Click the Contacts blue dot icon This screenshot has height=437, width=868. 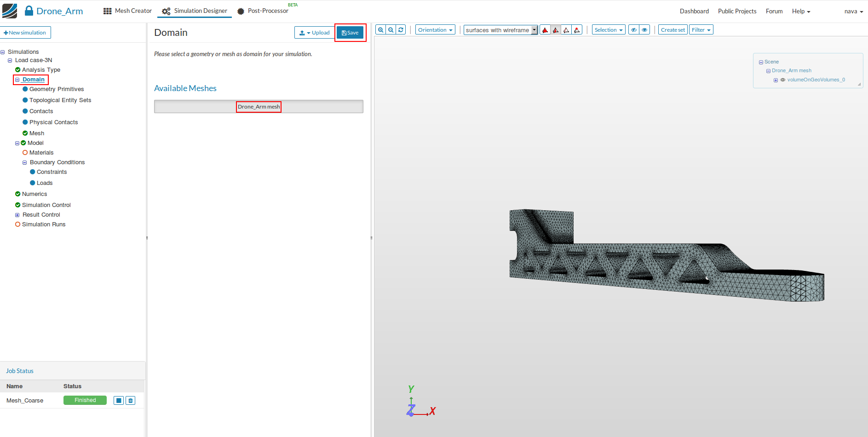point(25,111)
